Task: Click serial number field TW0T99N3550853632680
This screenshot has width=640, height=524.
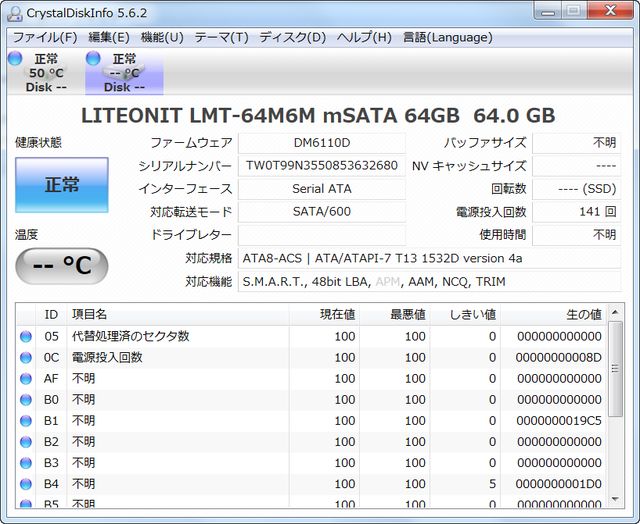Action: [322, 166]
